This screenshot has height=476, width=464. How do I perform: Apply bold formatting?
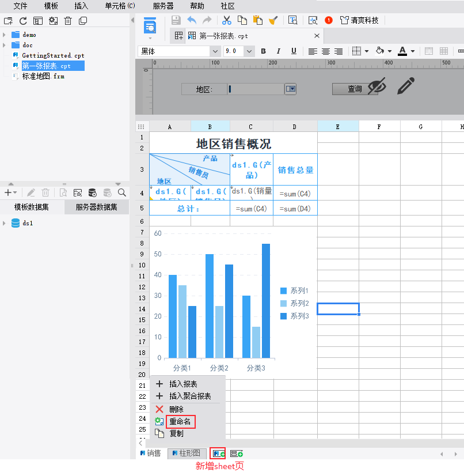pos(263,51)
